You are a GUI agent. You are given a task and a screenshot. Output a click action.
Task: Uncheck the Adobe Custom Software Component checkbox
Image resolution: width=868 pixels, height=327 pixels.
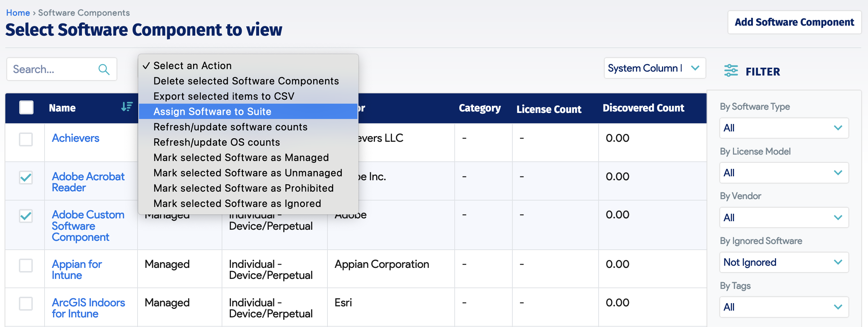tap(26, 216)
